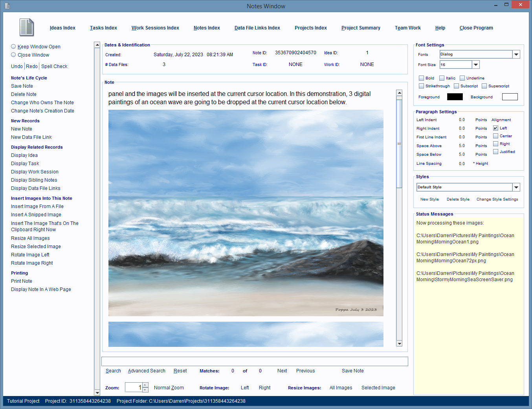This screenshot has width=532, height=409.
Task: Click Display Note In A Web Page
Action: coord(41,289)
